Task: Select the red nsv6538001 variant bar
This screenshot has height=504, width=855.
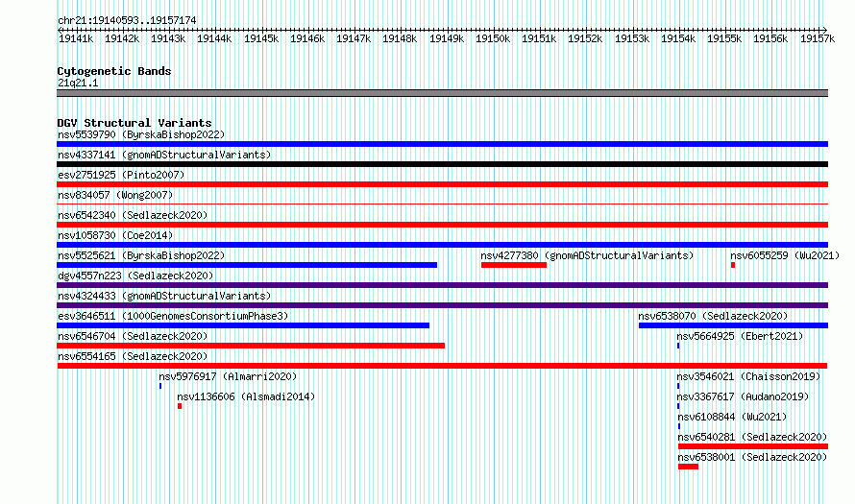Action: point(688,467)
